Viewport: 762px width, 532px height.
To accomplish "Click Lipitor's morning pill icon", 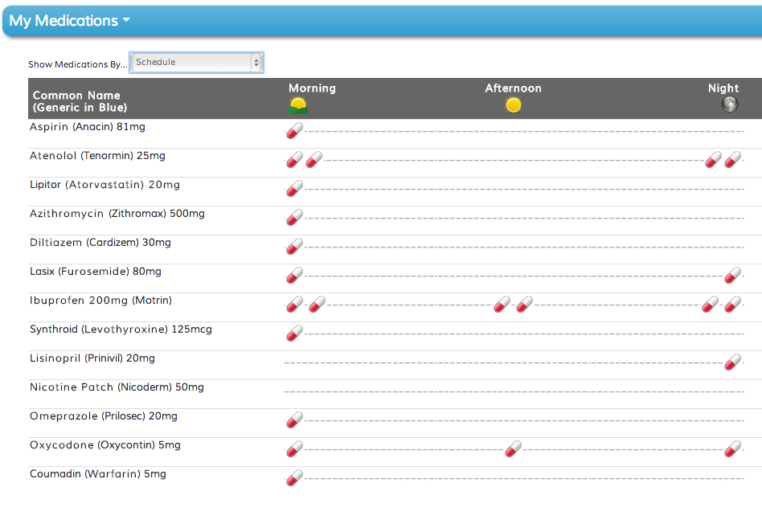I will pos(294,189).
